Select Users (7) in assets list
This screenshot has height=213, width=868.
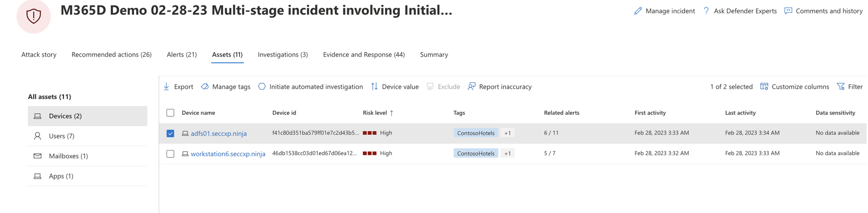pos(62,136)
